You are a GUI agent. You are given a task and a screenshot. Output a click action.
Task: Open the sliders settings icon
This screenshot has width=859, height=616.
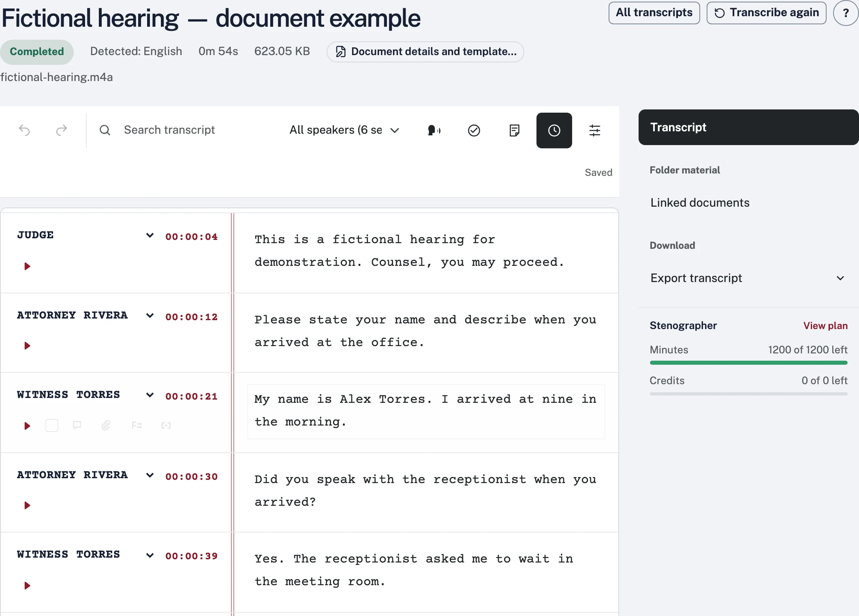coord(594,130)
